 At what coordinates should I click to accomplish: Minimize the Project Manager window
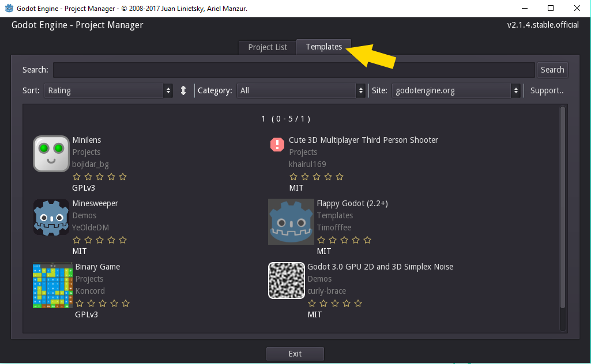(525, 8)
